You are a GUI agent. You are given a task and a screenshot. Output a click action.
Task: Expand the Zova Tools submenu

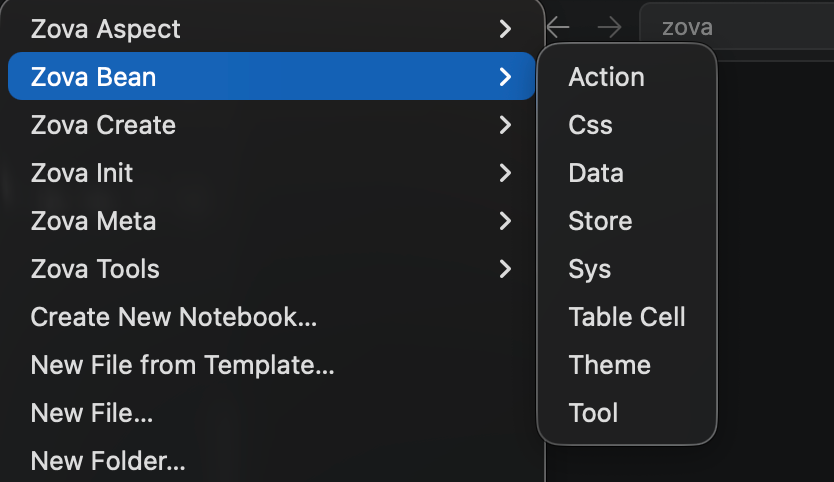click(270, 269)
